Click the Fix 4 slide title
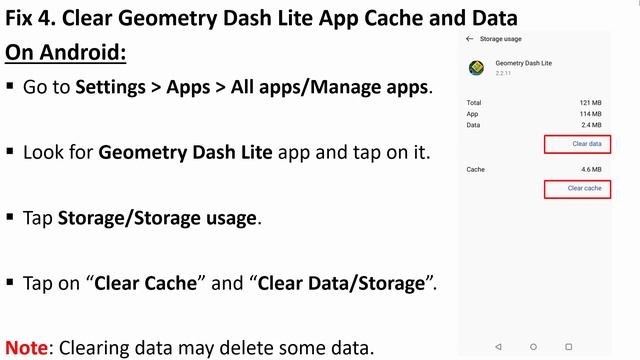Screen dimensions: 640x360 [261, 18]
